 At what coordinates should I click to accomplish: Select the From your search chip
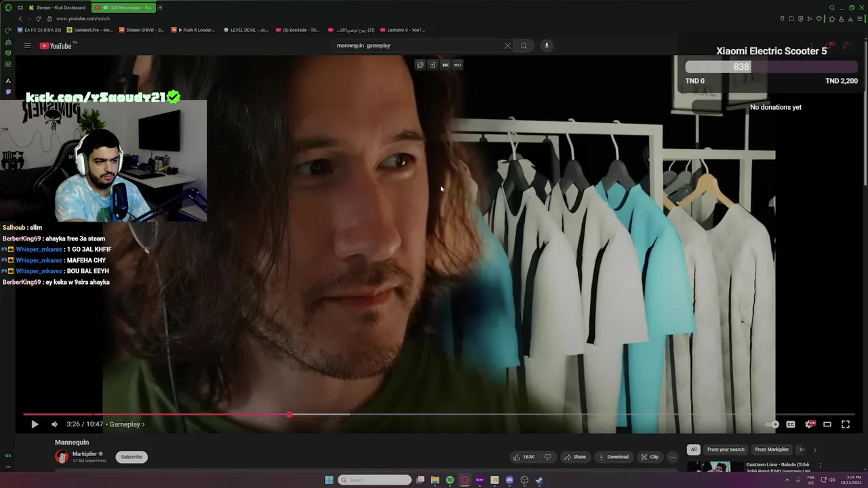click(x=726, y=449)
